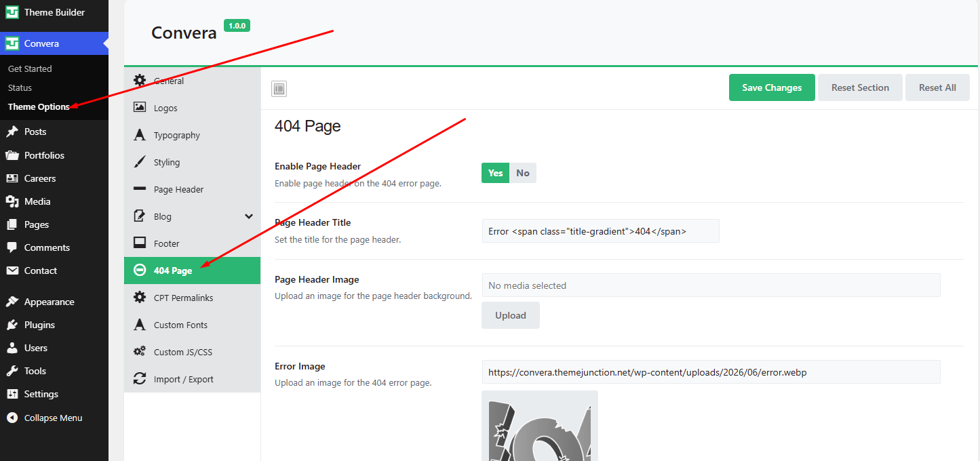Open the Custom JS/CSS options tab
Viewport: 980px width, 461px height.
(193, 352)
